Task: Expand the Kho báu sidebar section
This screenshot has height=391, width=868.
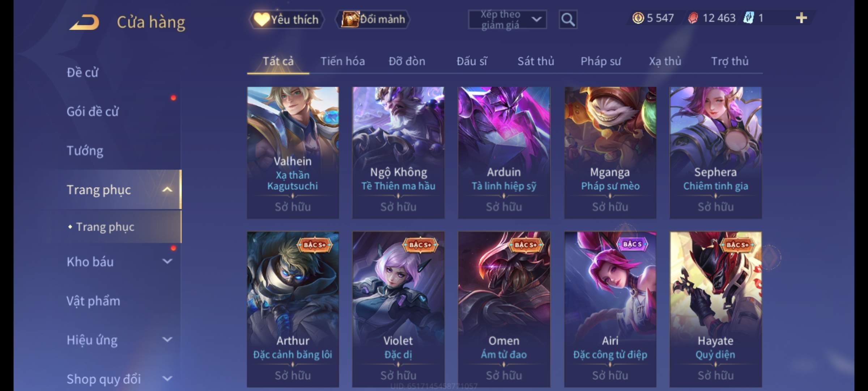Action: (x=167, y=261)
